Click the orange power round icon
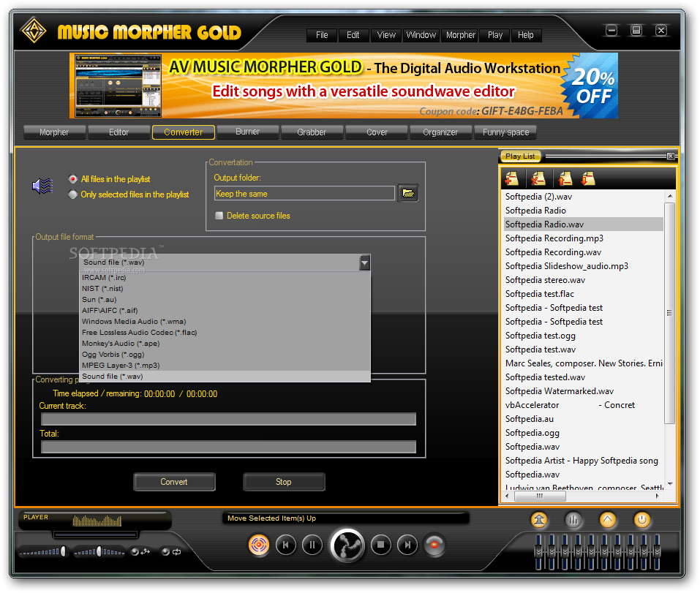Viewport: 700px width, 593px height. [642, 520]
